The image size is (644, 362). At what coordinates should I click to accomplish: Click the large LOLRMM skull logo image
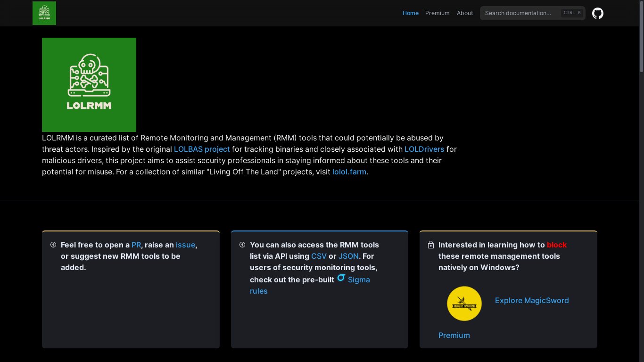[89, 85]
